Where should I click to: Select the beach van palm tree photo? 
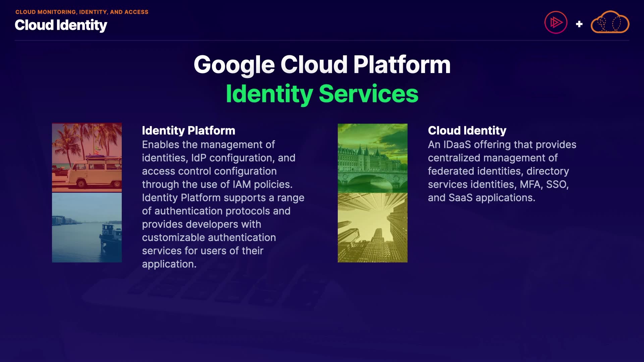point(87,158)
